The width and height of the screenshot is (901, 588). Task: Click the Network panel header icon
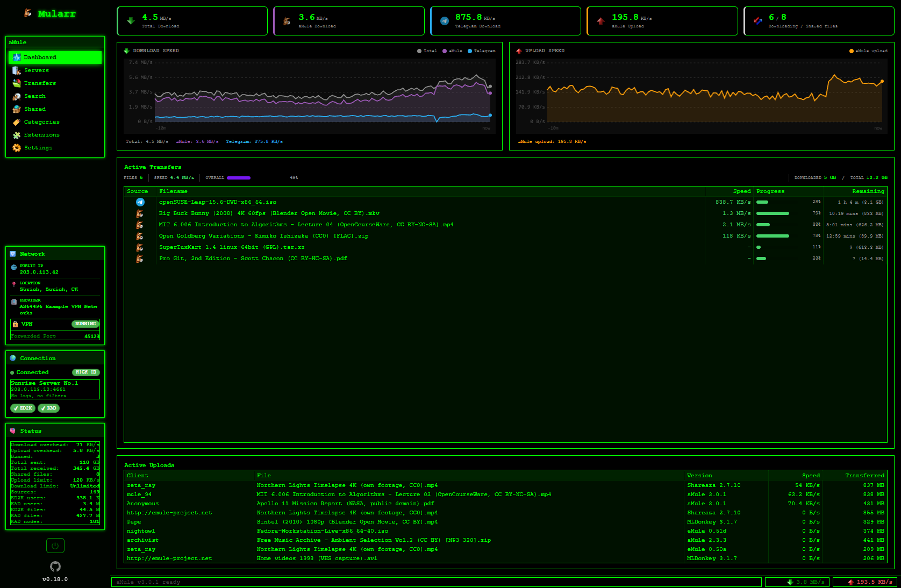click(13, 254)
